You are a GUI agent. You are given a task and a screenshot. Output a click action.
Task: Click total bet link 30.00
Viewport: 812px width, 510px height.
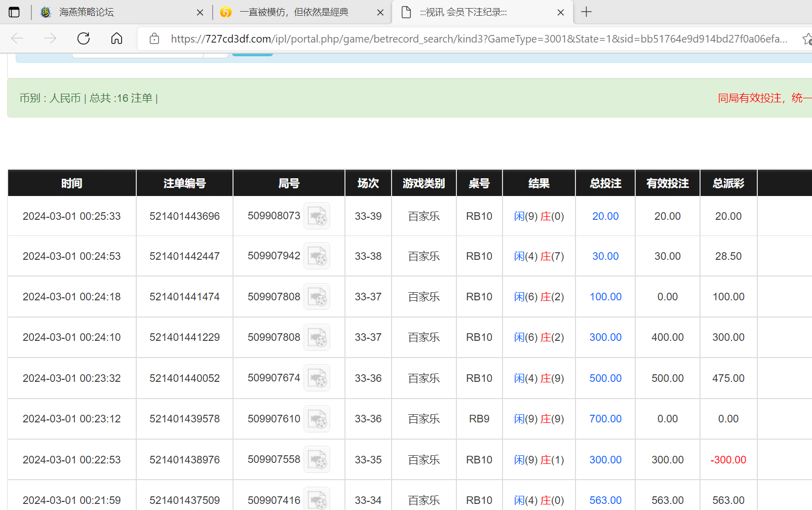click(605, 256)
